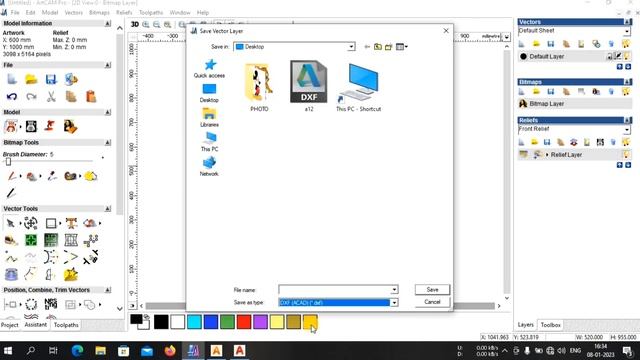Go to Libraries in dialog sidebar
640x360 pixels.
point(209,118)
